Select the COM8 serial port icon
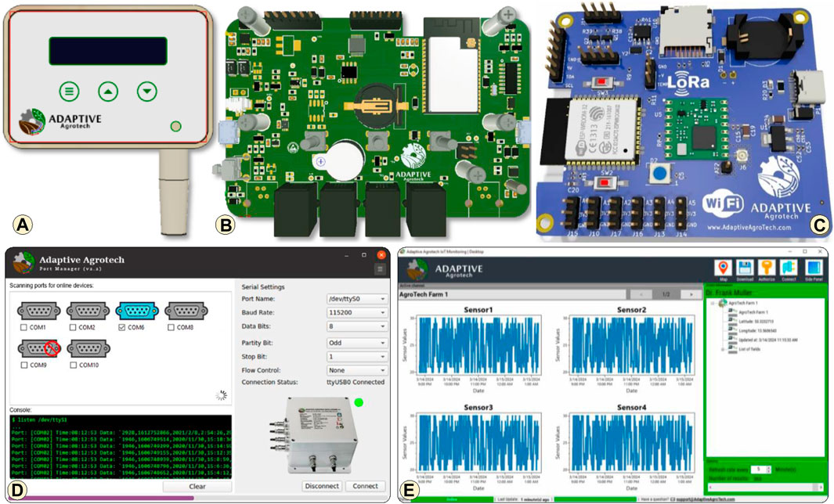The width and height of the screenshot is (834, 504). pos(186,311)
